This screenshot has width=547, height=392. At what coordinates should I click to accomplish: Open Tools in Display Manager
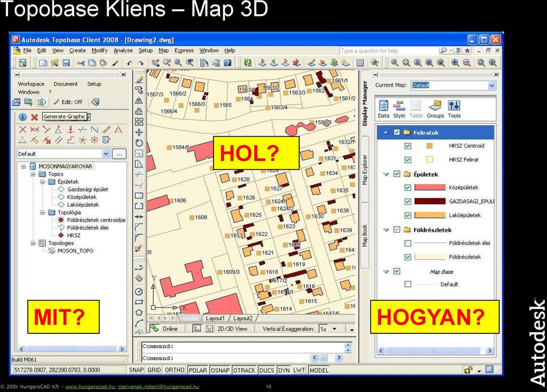coord(454,109)
